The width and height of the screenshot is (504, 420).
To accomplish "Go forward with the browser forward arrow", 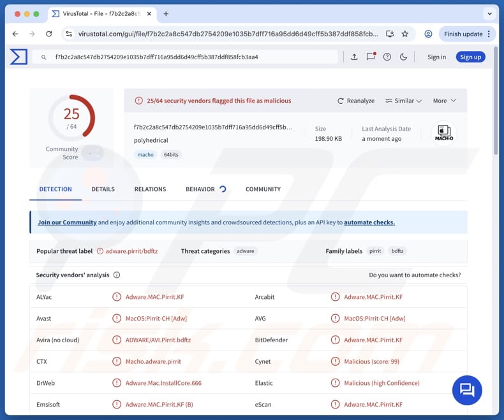I will click(32, 34).
